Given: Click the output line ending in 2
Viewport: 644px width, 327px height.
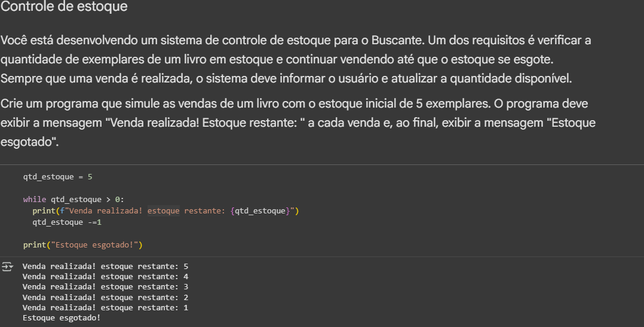Looking at the screenshot, I should tap(105, 297).
